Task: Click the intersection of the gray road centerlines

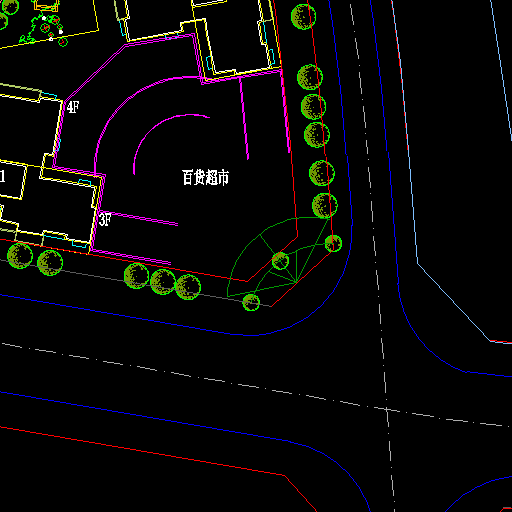Action: (x=386, y=409)
